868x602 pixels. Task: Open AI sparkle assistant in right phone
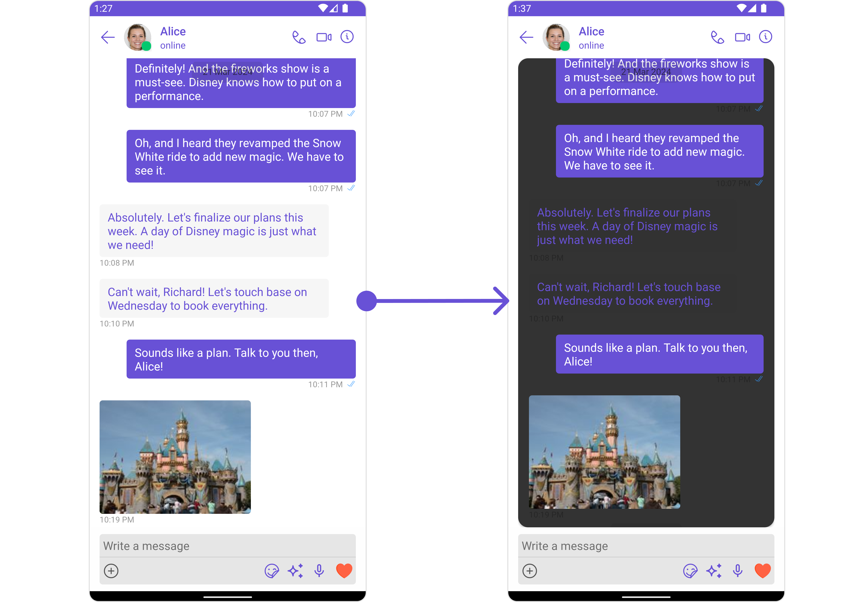point(714,571)
